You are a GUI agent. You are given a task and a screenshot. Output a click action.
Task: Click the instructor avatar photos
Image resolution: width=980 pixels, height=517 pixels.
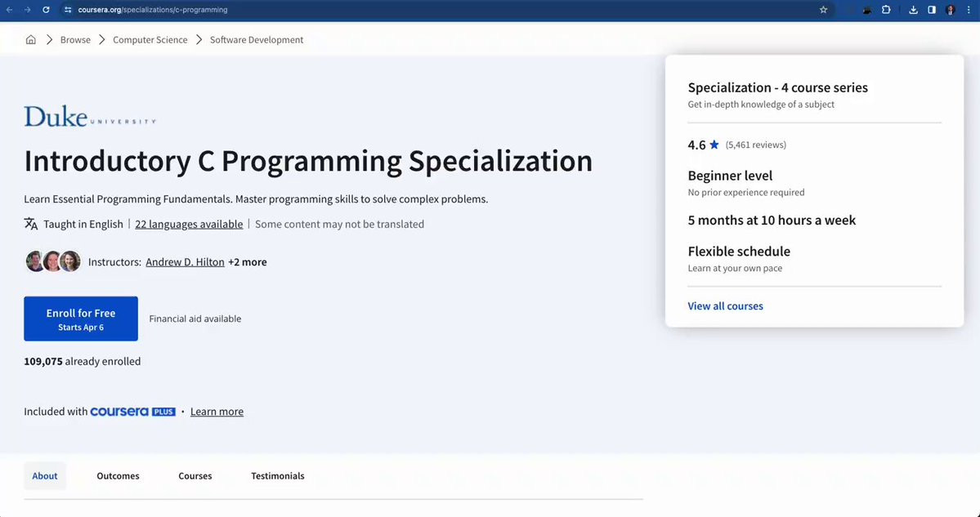[53, 261]
